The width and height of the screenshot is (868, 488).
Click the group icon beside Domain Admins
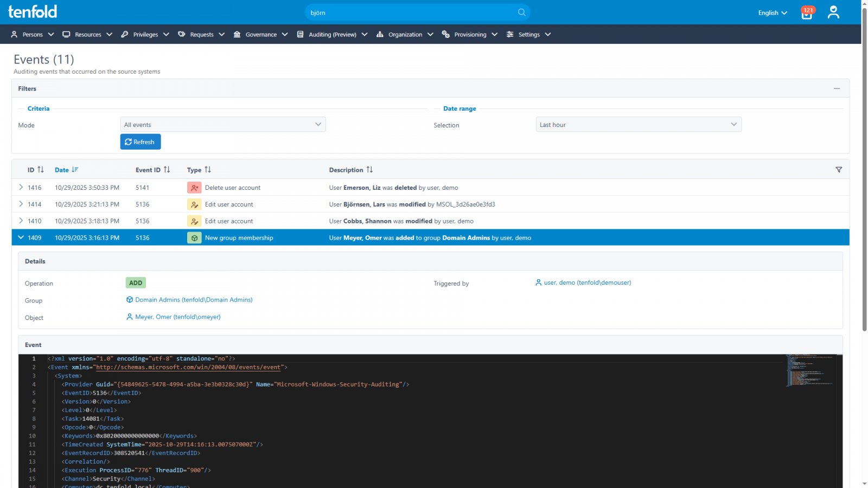(130, 299)
